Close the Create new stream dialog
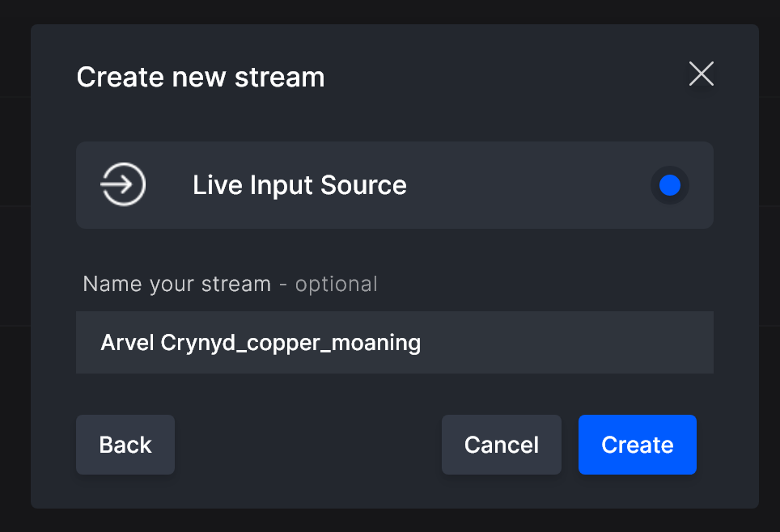Viewport: 780px width, 532px height. tap(702, 74)
